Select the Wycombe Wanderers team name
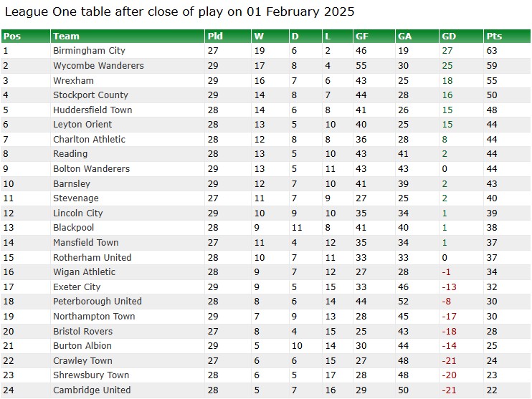Screen dimensions: 532x399 click(98, 65)
